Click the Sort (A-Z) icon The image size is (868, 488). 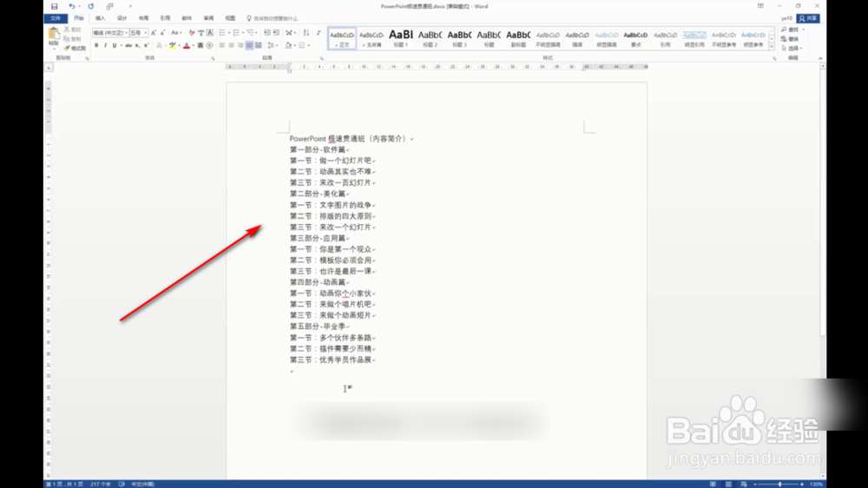306,33
